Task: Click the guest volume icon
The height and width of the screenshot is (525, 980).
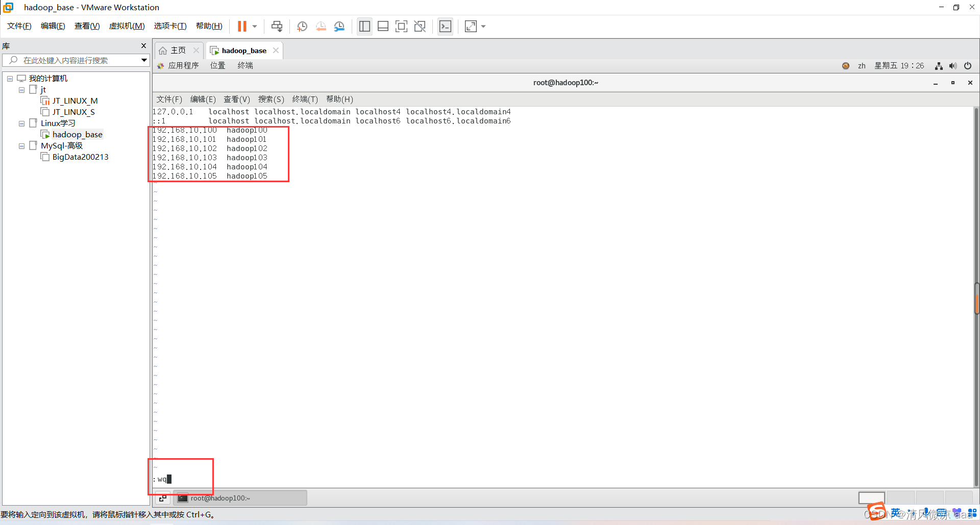Action: pyautogui.click(x=953, y=66)
